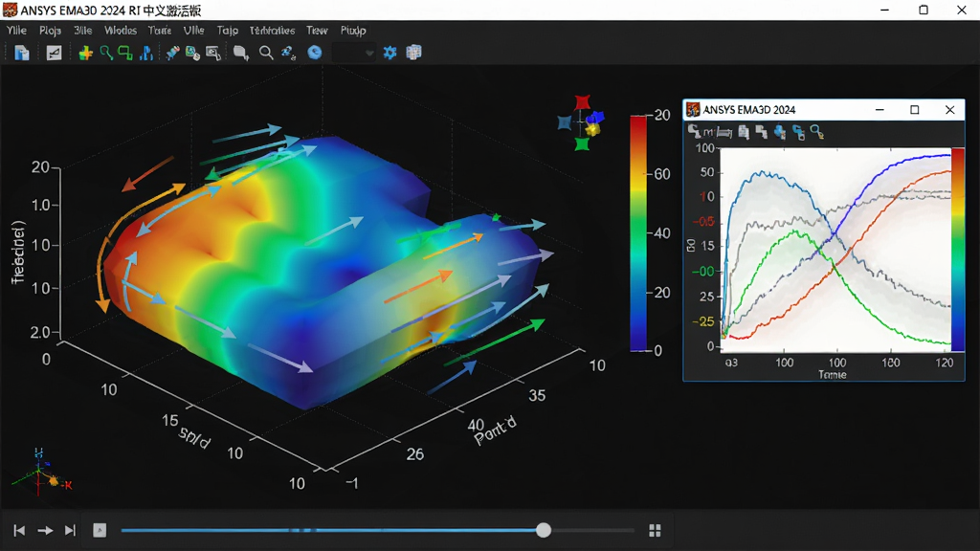Click the magnifier key icon in plot window

[817, 132]
